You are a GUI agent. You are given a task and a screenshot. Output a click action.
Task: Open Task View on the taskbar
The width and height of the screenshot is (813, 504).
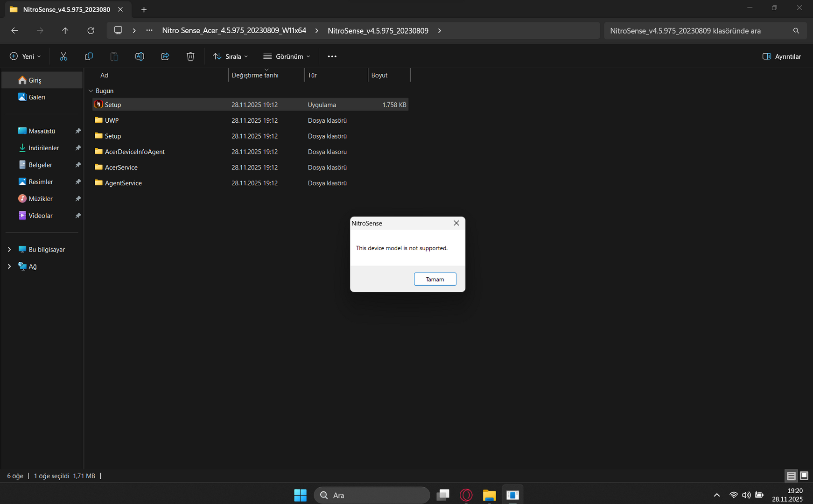coord(443,495)
